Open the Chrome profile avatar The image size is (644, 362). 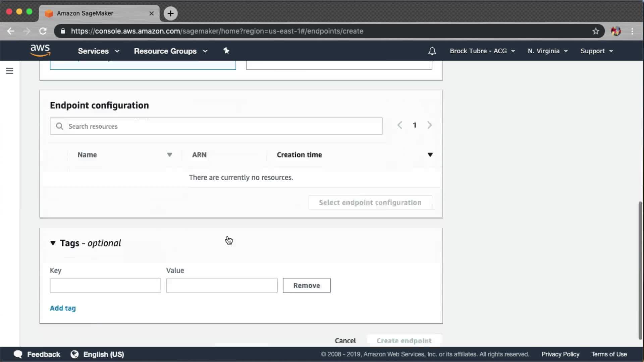click(615, 31)
